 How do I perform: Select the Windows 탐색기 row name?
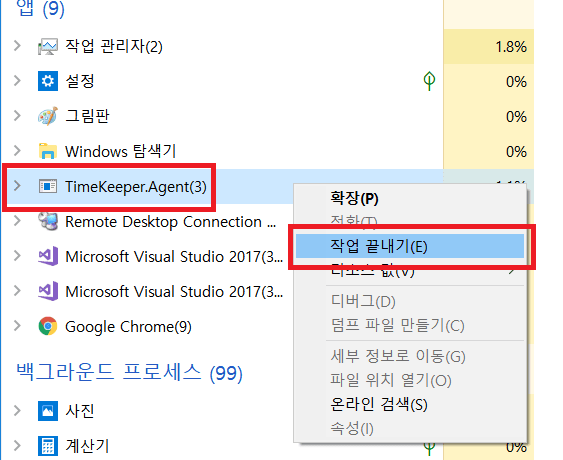(121, 151)
